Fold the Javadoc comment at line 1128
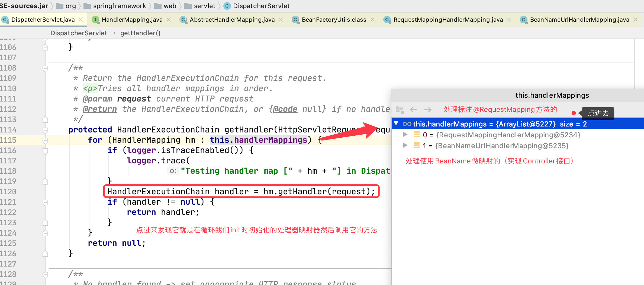The image size is (644, 285). (45, 274)
